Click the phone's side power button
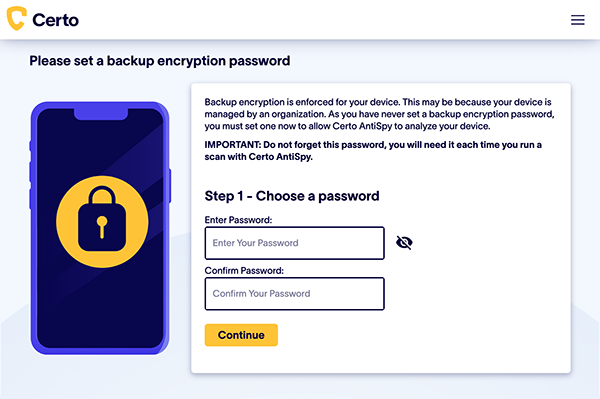600x399 pixels. pos(170,186)
